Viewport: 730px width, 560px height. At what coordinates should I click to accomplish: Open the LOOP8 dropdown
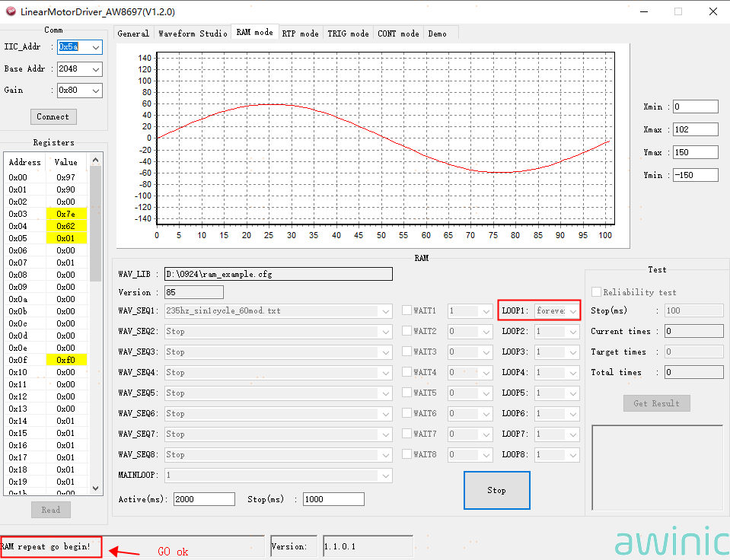point(572,454)
